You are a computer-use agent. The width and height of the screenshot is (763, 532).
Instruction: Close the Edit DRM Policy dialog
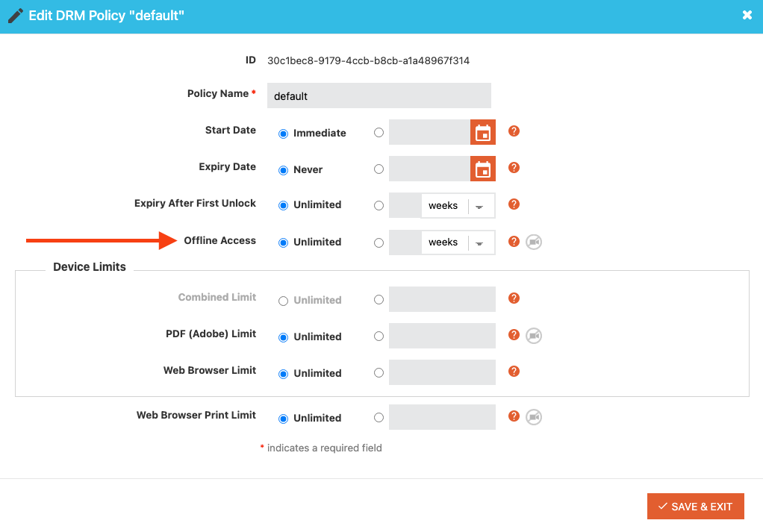747,15
